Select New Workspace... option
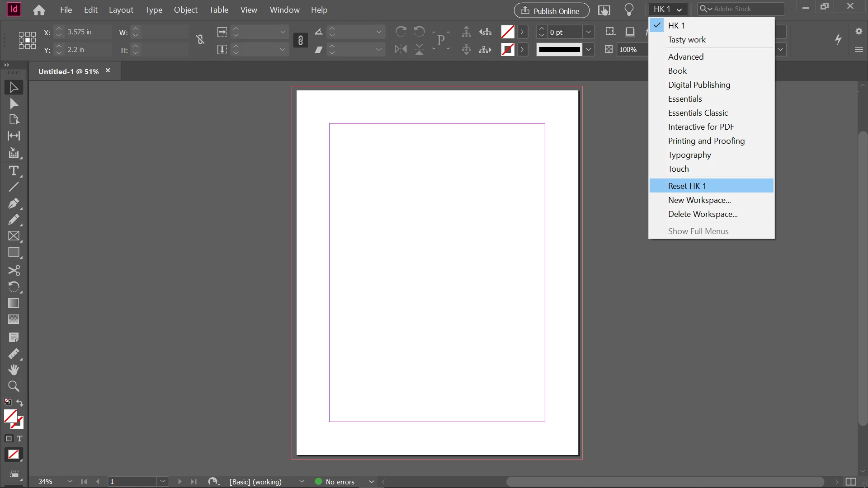 (x=699, y=200)
